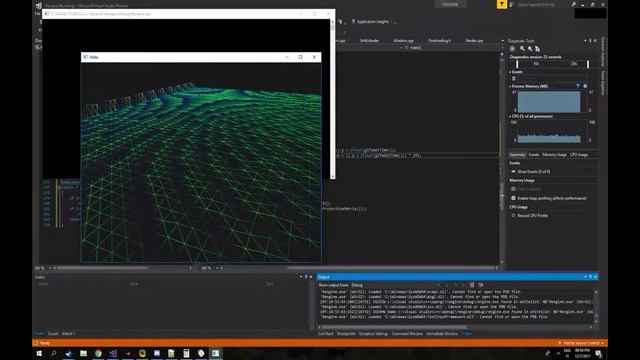Collapse the Process Memory graph section
Image resolution: width=640 pixels, height=360 pixels.
tap(510, 87)
